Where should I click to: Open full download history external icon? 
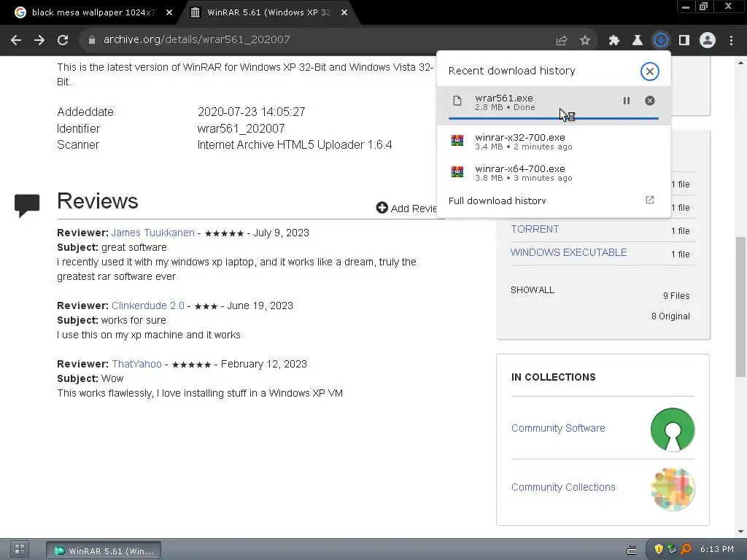[649, 200]
